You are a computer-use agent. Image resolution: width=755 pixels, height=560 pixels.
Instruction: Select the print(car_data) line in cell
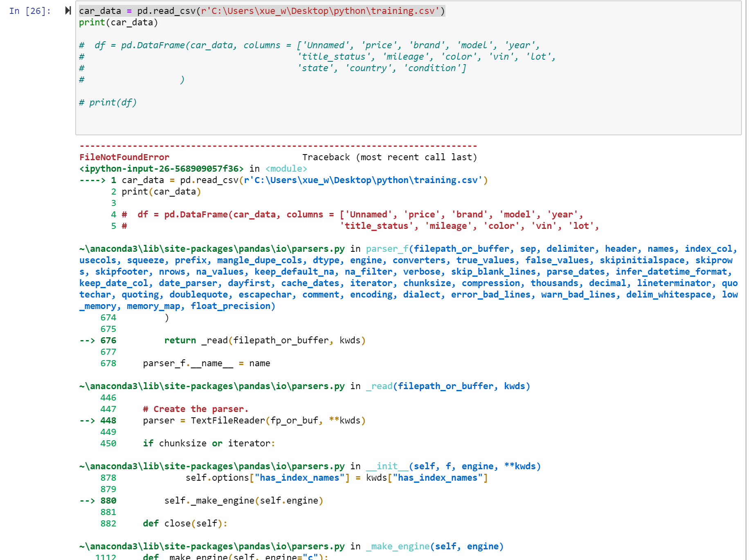point(118,23)
